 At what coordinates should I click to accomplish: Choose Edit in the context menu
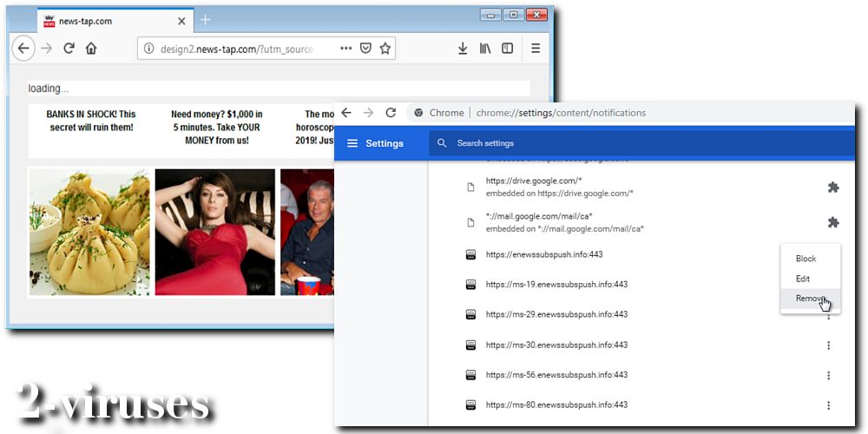811,279
